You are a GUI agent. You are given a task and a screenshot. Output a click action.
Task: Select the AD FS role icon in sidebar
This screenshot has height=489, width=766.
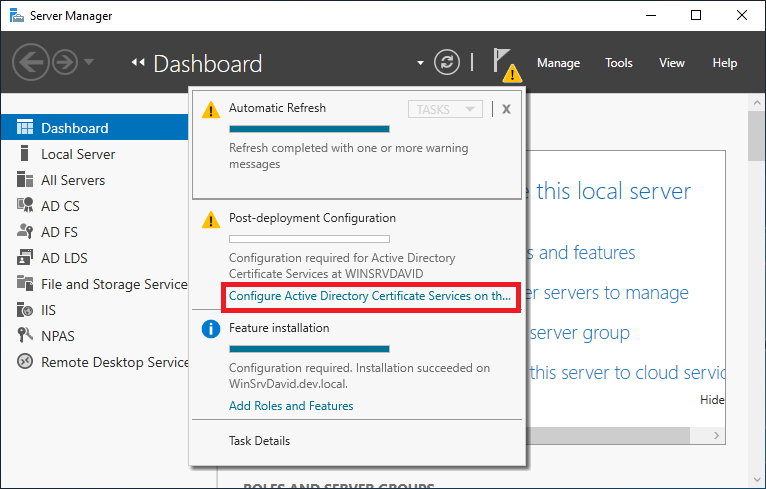coord(25,232)
